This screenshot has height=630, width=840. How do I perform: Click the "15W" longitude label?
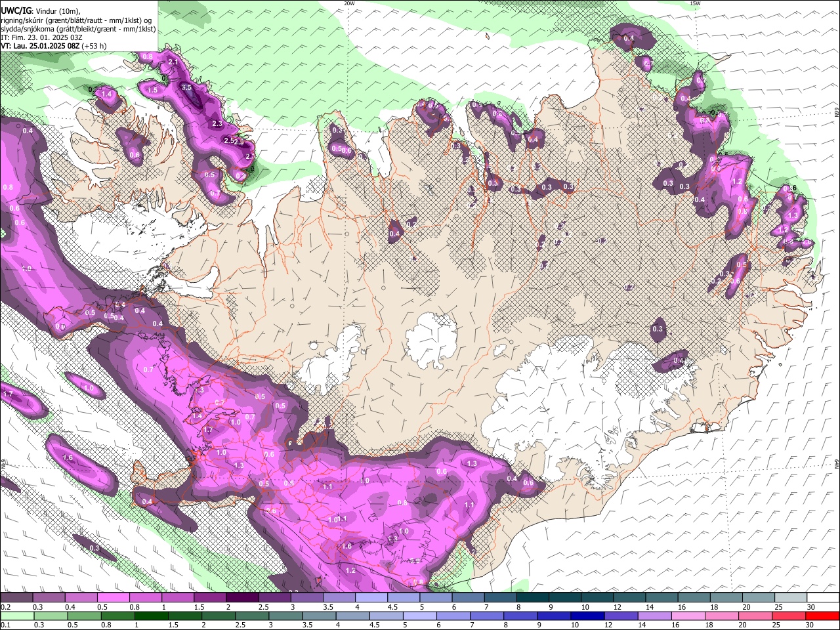tap(695, 3)
